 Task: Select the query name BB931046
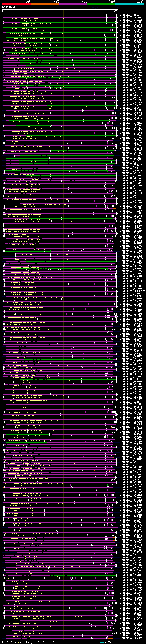[8, 8]
